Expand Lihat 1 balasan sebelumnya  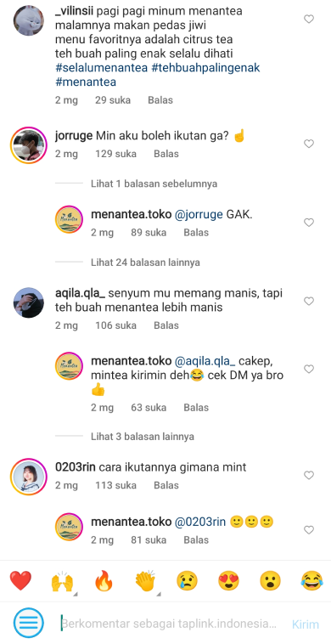(154, 184)
